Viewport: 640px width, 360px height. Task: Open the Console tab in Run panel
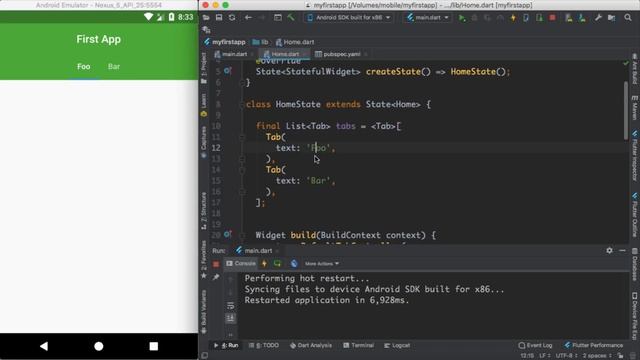241,264
